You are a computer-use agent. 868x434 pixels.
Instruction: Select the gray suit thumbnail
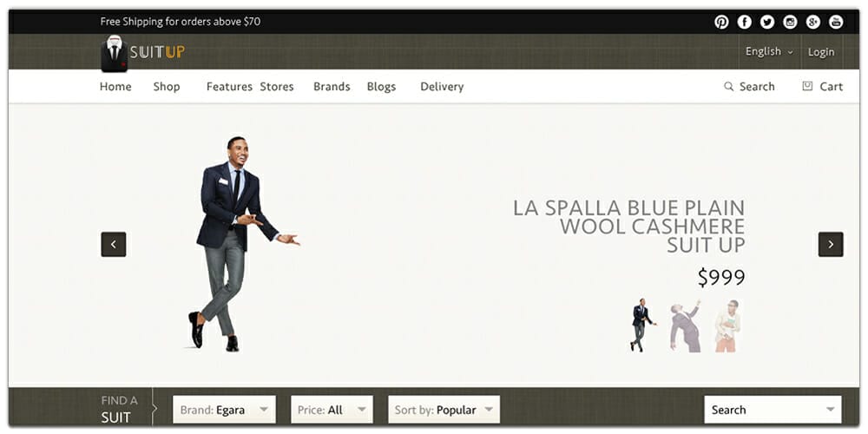pos(686,326)
